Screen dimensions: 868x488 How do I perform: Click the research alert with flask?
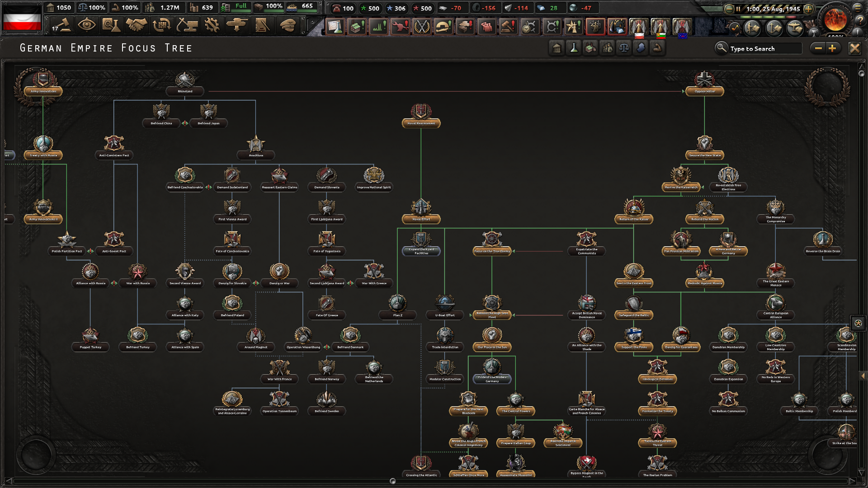tap(335, 27)
